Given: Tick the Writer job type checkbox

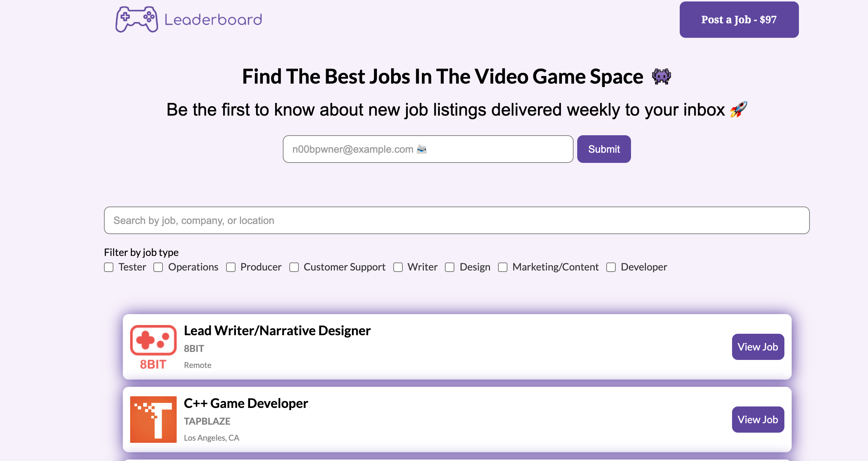Looking at the screenshot, I should pos(398,267).
